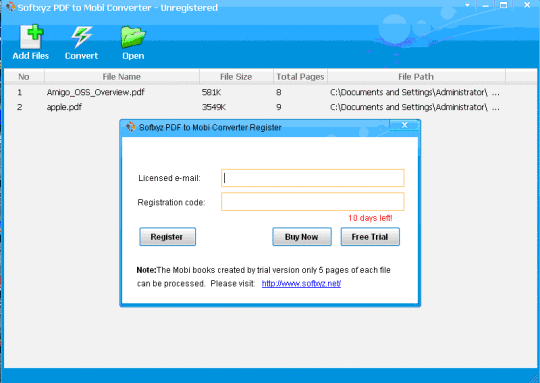Click the file path of Amigo_OSS_Overview.pdf
The width and height of the screenshot is (540, 383).
coord(415,92)
